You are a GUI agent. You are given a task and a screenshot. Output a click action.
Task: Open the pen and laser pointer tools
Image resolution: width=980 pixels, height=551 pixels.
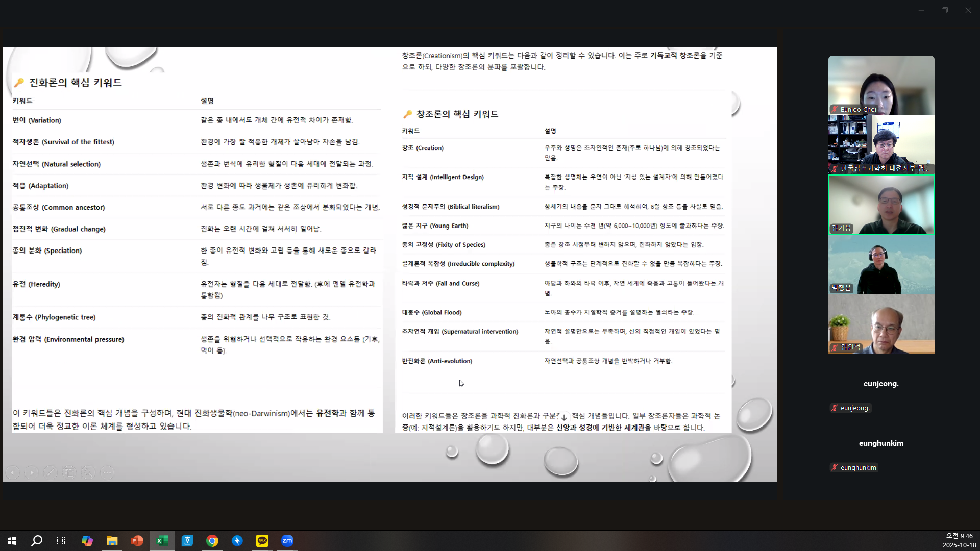pos(50,472)
